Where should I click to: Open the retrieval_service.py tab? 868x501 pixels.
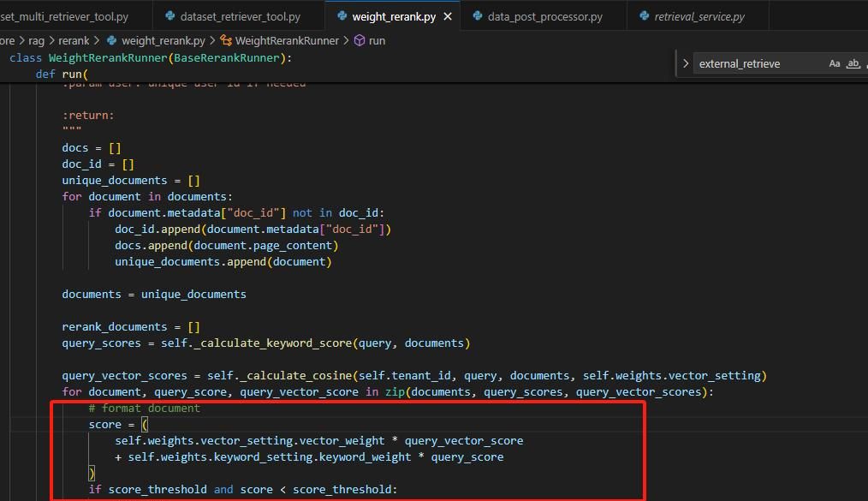pyautogui.click(x=699, y=16)
